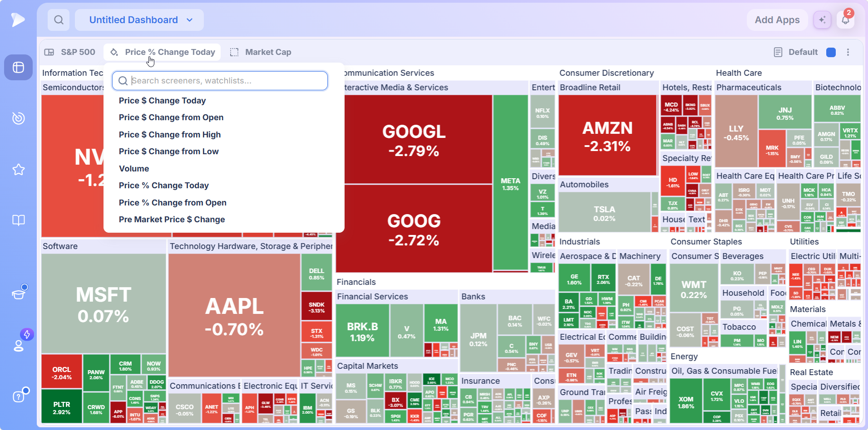Viewport: 868px width, 430px height.
Task: Pick Price % Change from Open
Action: [x=173, y=203]
